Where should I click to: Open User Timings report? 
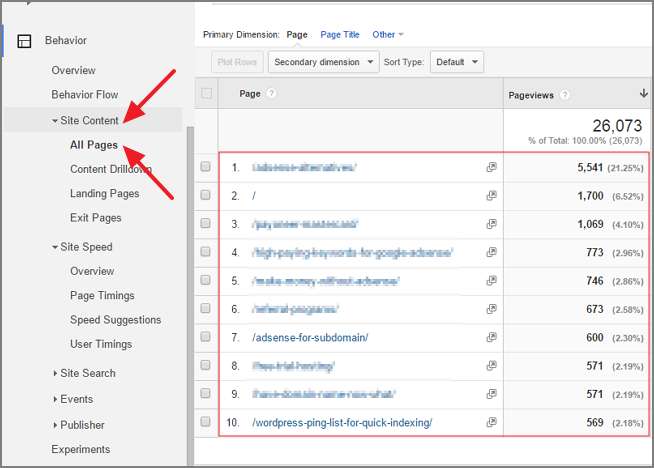pos(101,344)
